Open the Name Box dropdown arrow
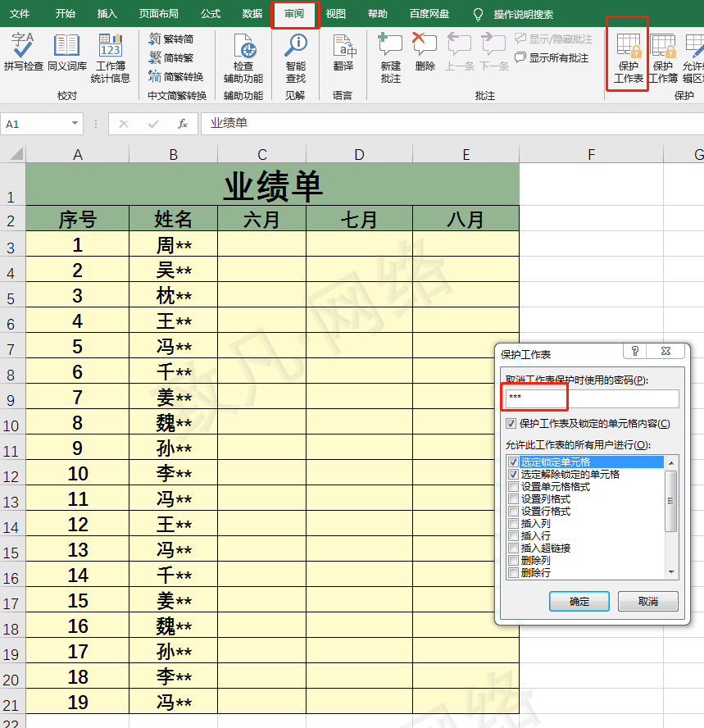The image size is (704, 728). pos(75,124)
